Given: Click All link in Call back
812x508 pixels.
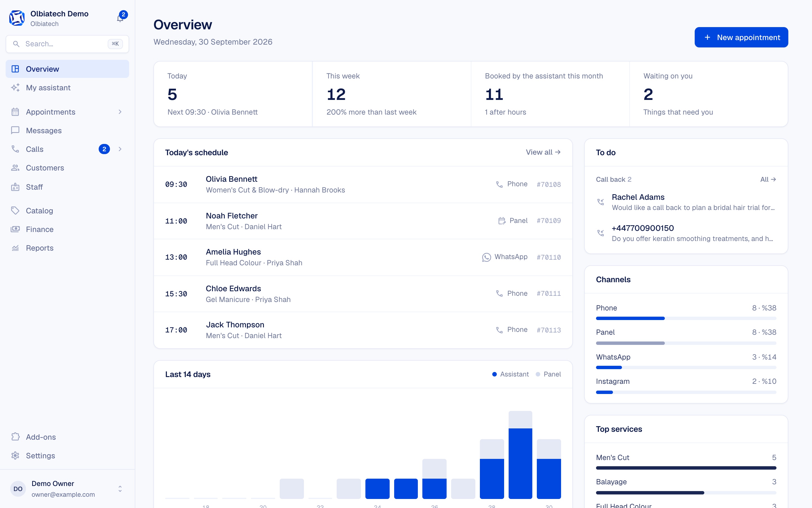Looking at the screenshot, I should [768, 179].
